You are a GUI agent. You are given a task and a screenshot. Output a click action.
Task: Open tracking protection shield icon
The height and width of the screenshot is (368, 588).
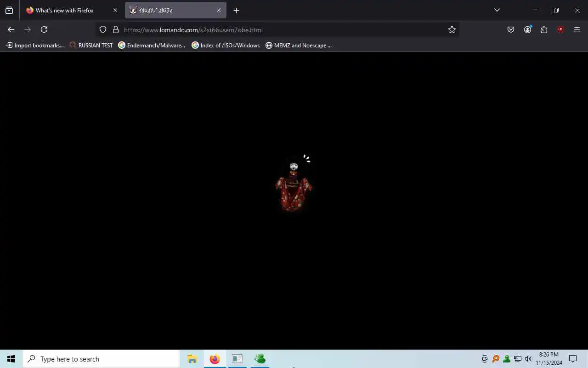(103, 29)
